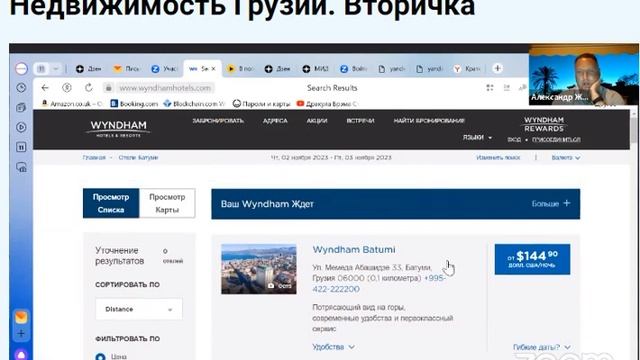The height and width of the screenshot is (360, 640).
Task: Open the Отели Батуми breadcrumb link
Action: 138,158
